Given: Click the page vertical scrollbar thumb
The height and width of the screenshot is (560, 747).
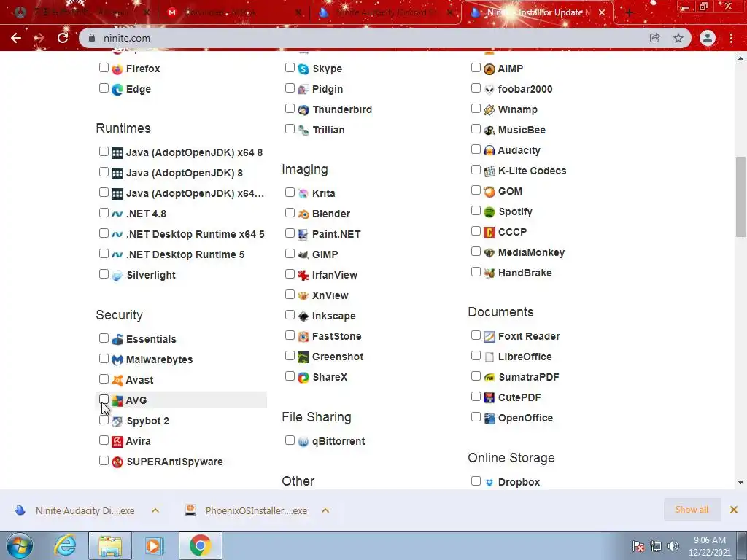Looking at the screenshot, I should (x=740, y=196).
